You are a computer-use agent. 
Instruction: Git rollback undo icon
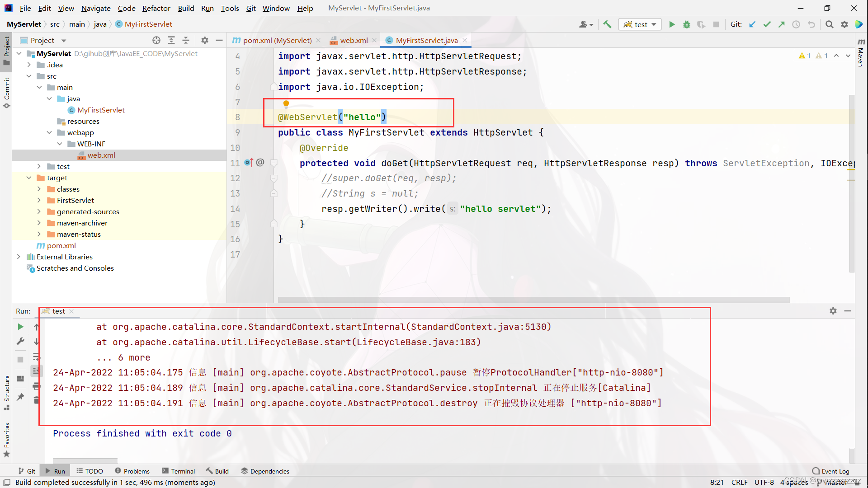click(x=811, y=24)
